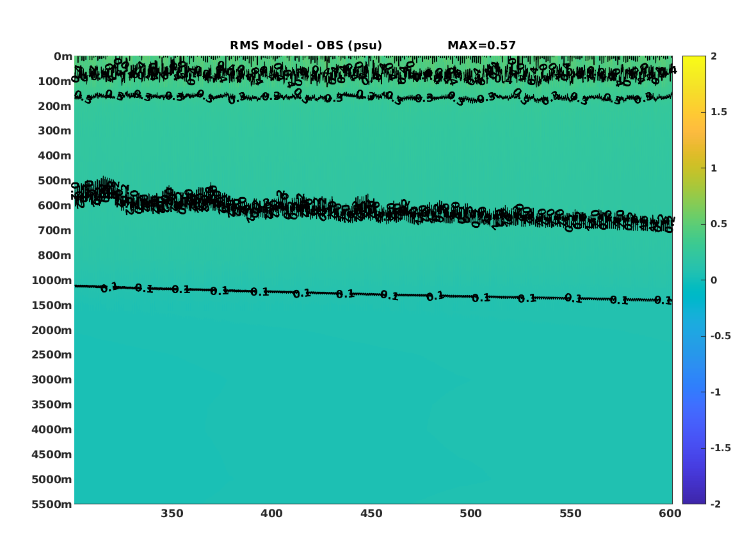
Task: Click the '200m' depth axis label
Action: click(x=55, y=106)
